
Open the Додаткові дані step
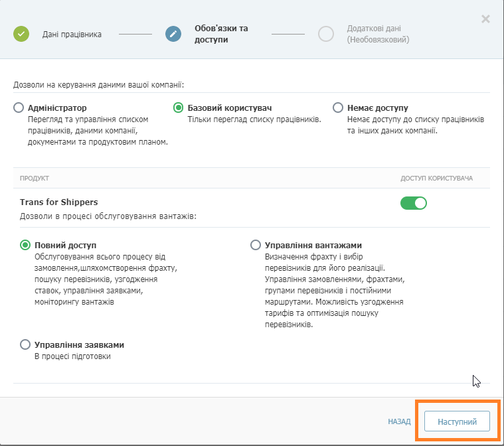click(x=378, y=34)
